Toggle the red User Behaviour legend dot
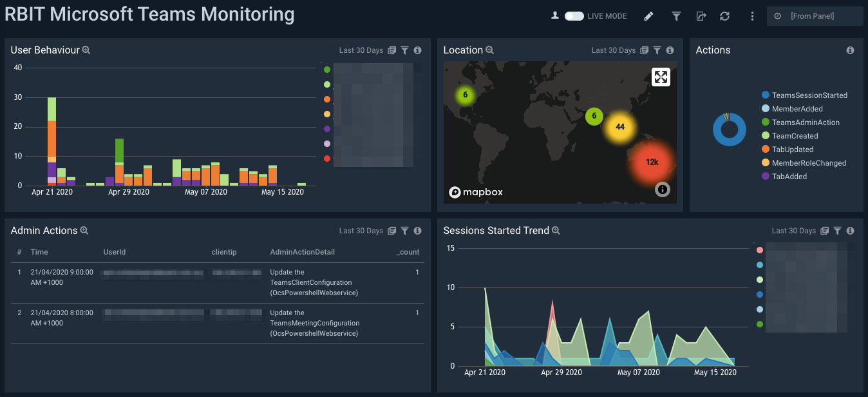 (327, 159)
